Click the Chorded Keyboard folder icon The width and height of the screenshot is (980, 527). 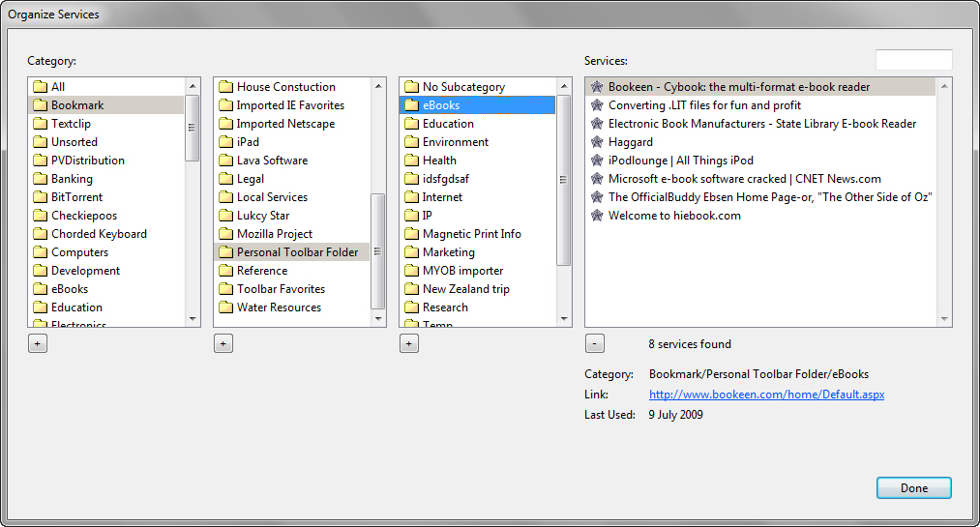(x=40, y=234)
